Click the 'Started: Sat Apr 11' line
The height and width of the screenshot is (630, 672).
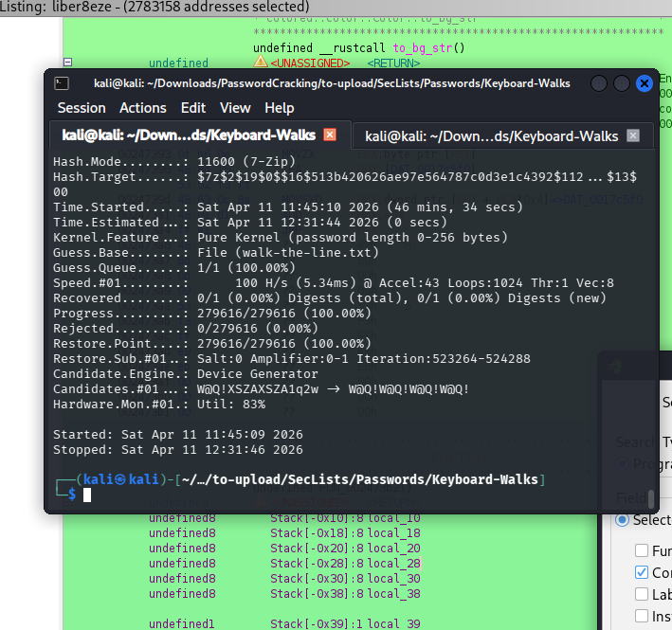(178, 435)
